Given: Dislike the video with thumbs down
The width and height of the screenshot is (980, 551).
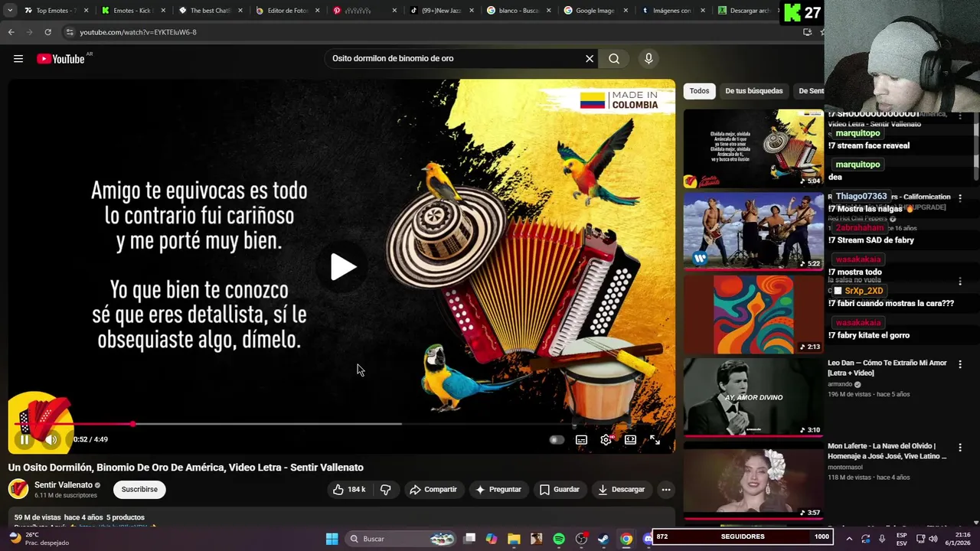Looking at the screenshot, I should [x=386, y=489].
